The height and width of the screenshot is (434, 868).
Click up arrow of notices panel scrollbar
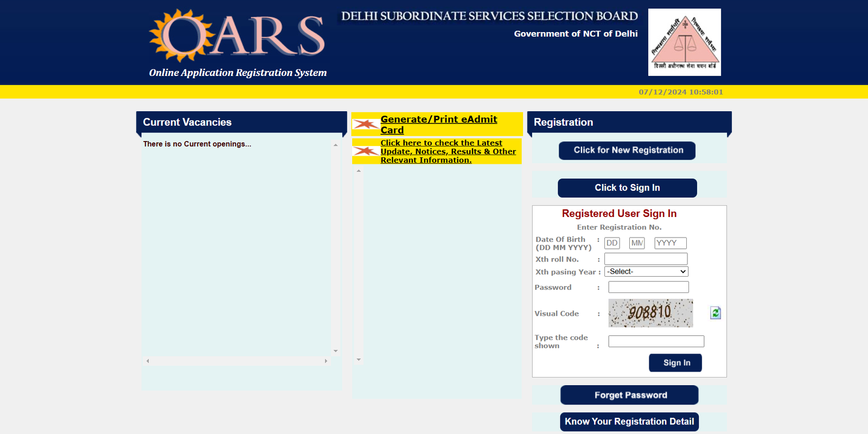pyautogui.click(x=359, y=171)
